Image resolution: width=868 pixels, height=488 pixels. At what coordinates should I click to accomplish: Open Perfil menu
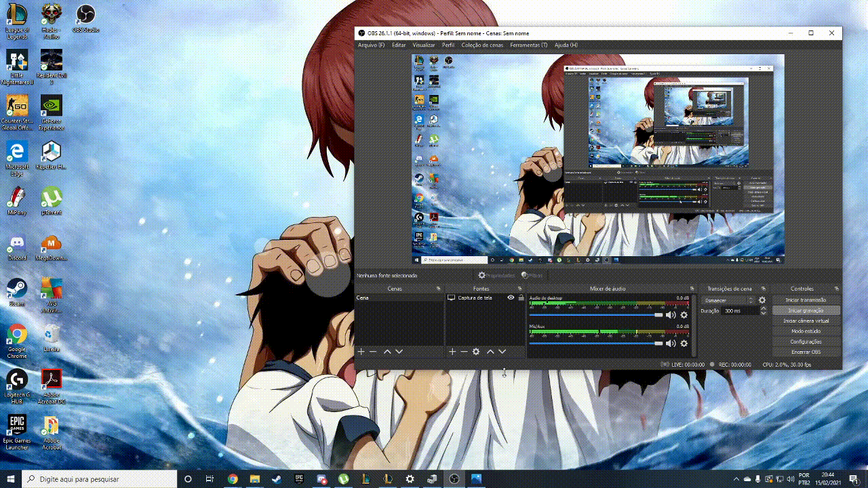448,45
